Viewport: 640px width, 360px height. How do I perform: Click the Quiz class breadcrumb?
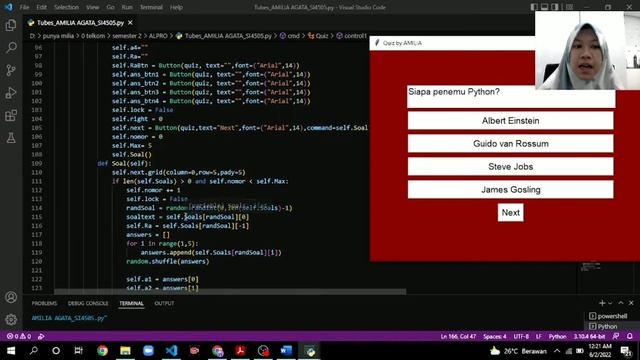[x=318, y=36]
